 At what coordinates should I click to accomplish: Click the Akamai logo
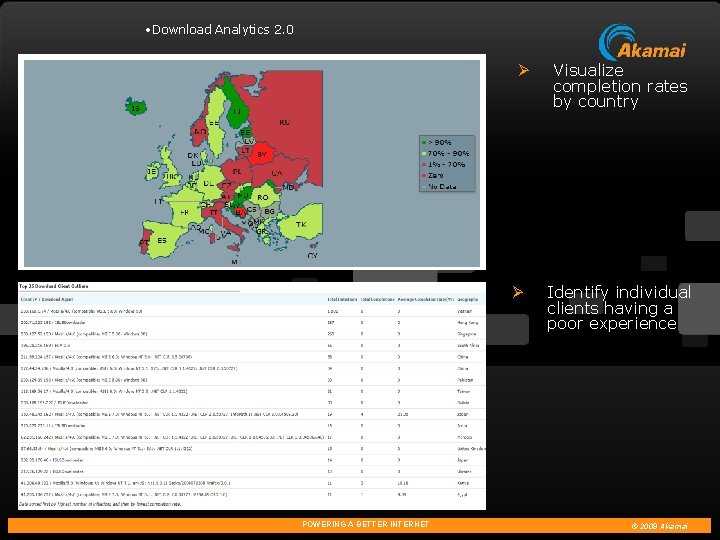pos(642,43)
